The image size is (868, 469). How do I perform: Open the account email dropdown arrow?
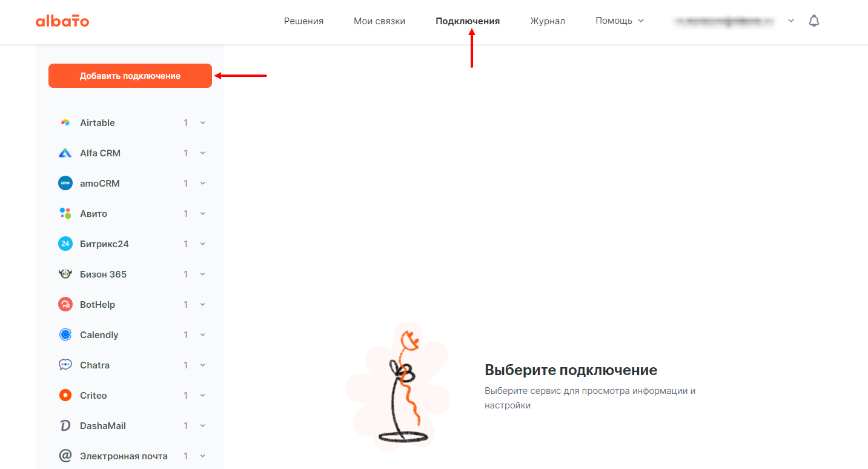pyautogui.click(x=791, y=21)
